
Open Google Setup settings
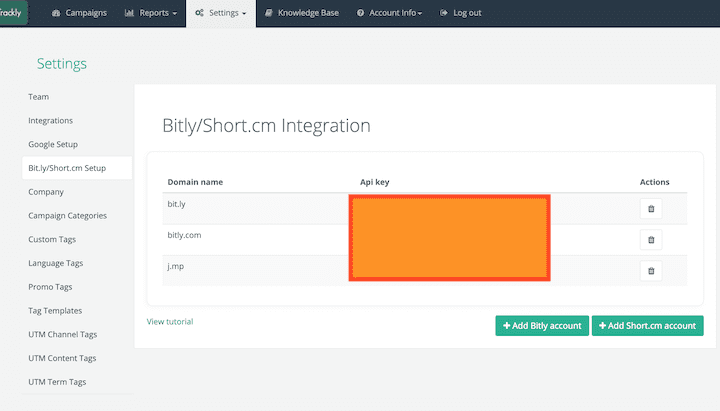click(x=53, y=144)
